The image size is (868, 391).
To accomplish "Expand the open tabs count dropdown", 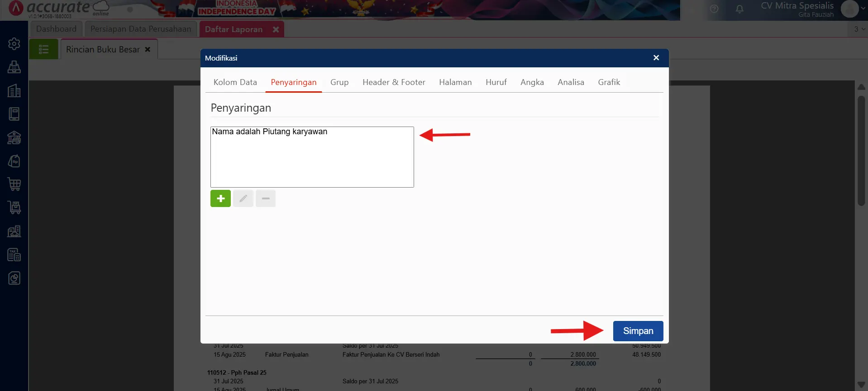I will tap(859, 29).
